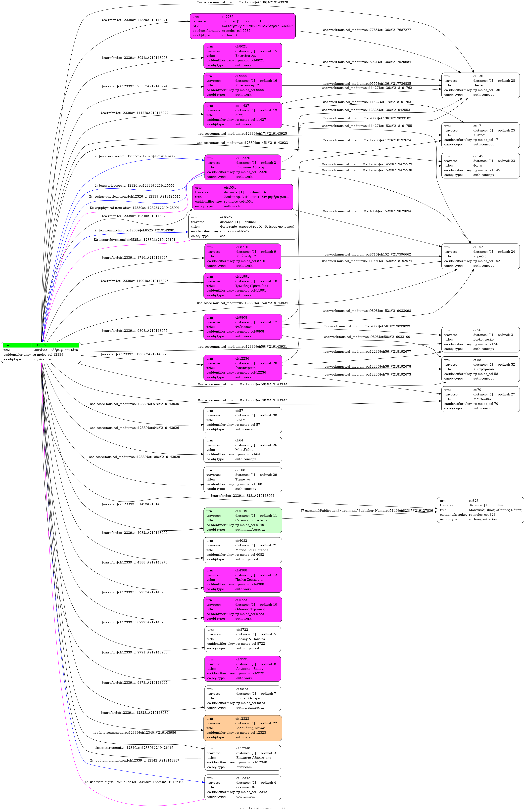Select the Marios Bois Editions node
This screenshot has width=525, height=812.
pyautogui.click(x=242, y=550)
